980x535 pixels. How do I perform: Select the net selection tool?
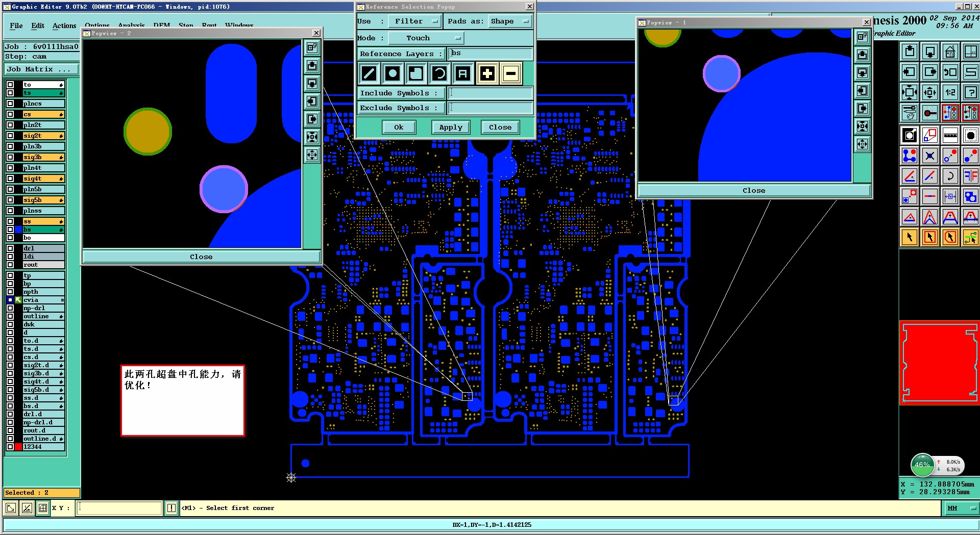pos(970,237)
